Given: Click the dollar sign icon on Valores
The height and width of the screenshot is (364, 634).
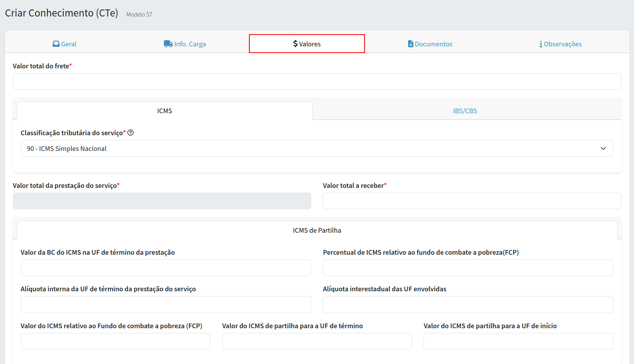Looking at the screenshot, I should (x=295, y=44).
